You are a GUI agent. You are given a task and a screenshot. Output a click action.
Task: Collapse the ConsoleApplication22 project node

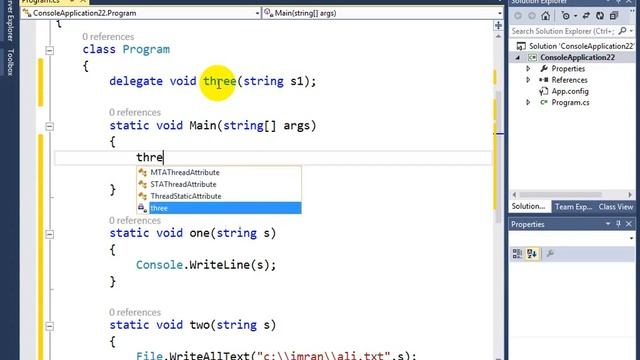pyautogui.click(x=518, y=58)
